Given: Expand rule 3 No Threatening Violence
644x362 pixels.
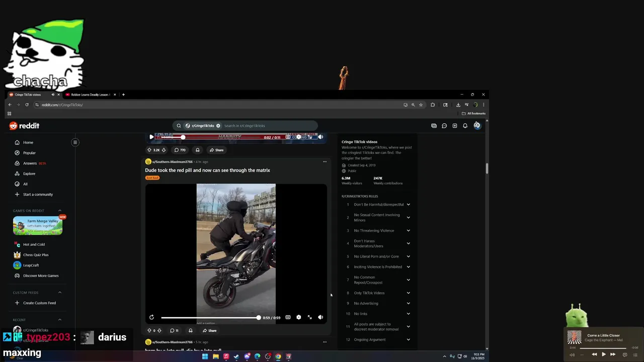Looking at the screenshot, I should [x=408, y=230].
